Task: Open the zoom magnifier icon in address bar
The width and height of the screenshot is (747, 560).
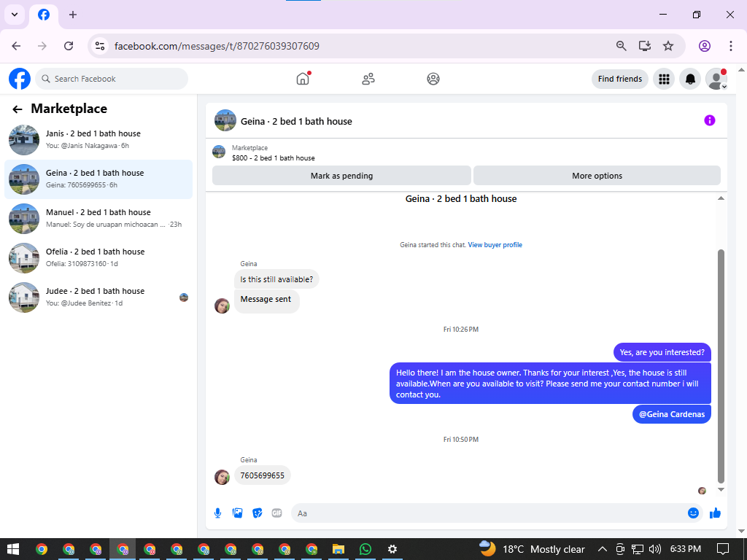Action: [622, 46]
